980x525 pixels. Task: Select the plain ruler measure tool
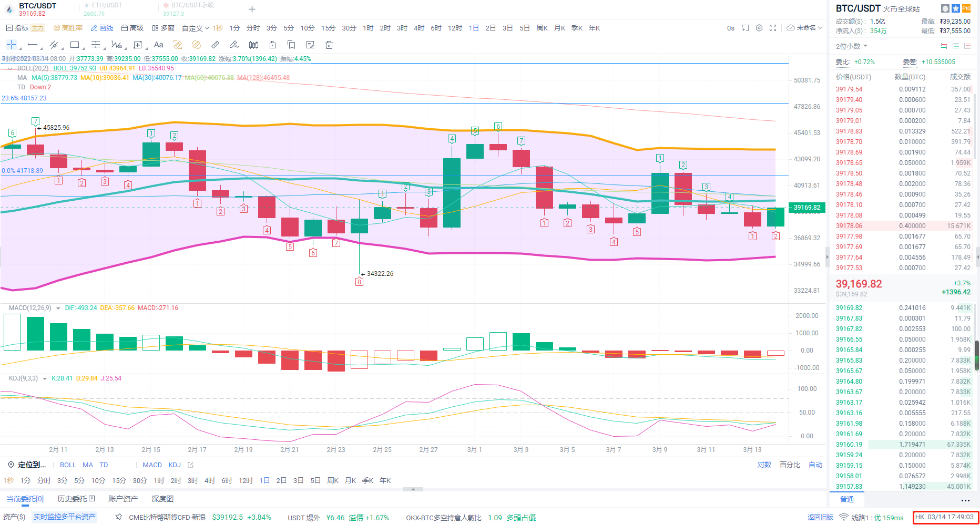(216, 45)
